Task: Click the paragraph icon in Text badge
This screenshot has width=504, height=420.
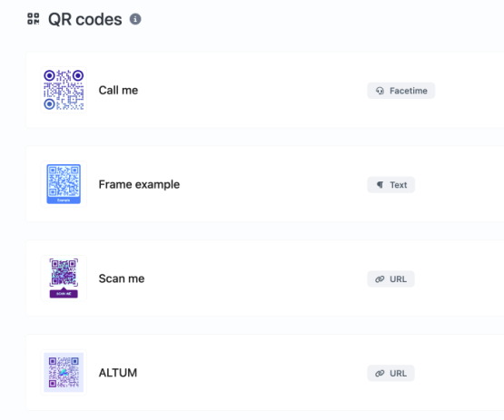Action: pyautogui.click(x=380, y=185)
